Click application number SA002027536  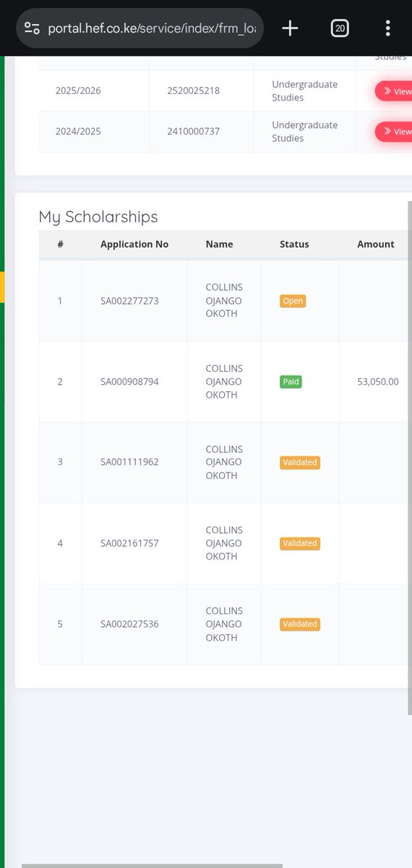coord(129,624)
